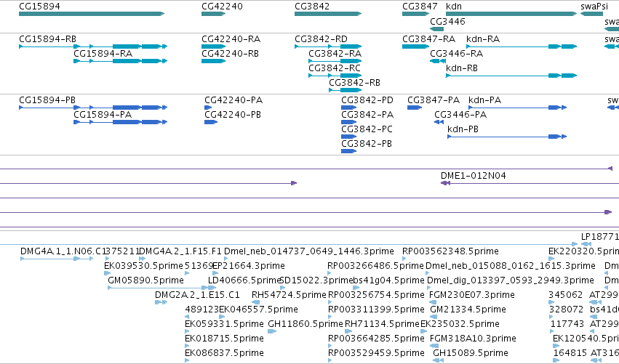Select protein label CG3842-PC
Image resolution: width=619 pixels, height=364 pixels.
click(x=367, y=129)
